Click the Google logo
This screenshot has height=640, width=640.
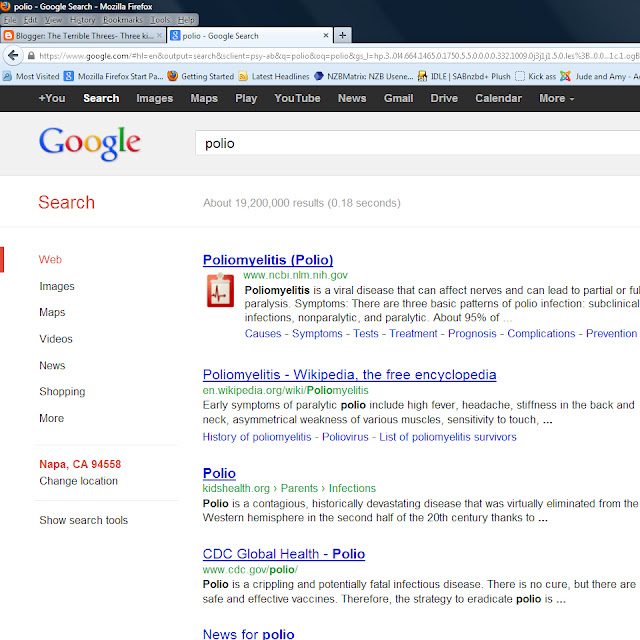point(89,143)
